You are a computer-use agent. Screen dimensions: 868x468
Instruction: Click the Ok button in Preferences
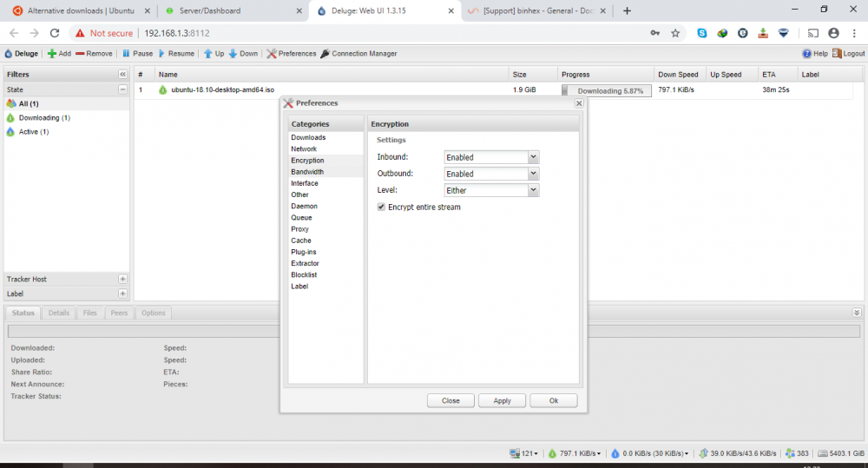click(554, 400)
